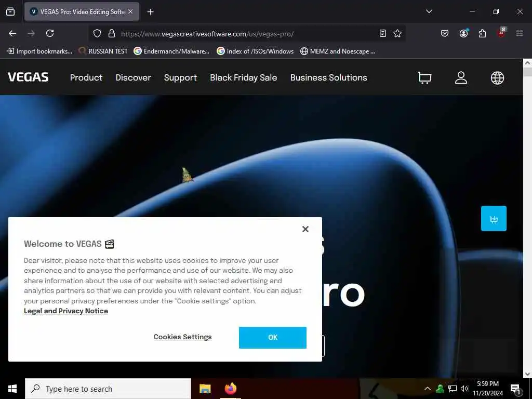
Task: Open Cookies Settings link
Action: click(182, 337)
